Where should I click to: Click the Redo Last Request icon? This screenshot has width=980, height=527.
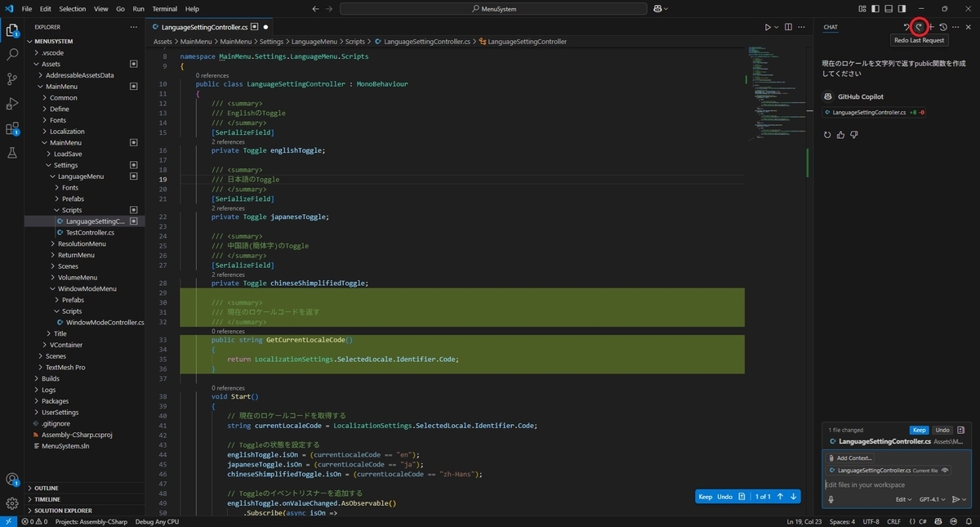point(920,27)
